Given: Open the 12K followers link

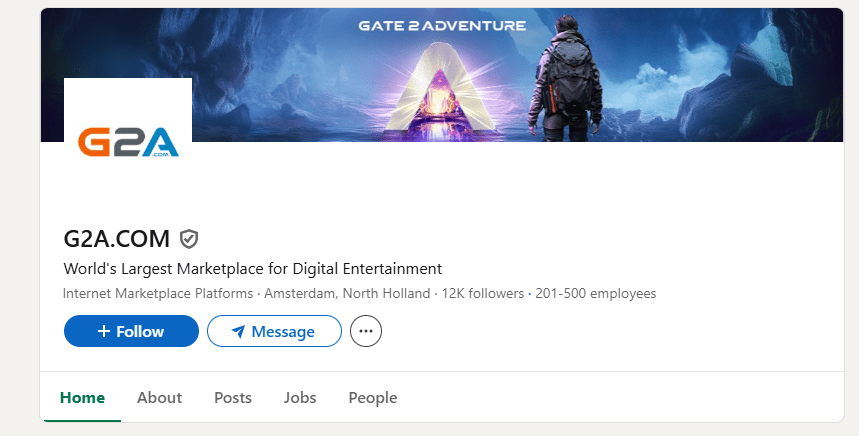Looking at the screenshot, I should pyautogui.click(x=484, y=294).
